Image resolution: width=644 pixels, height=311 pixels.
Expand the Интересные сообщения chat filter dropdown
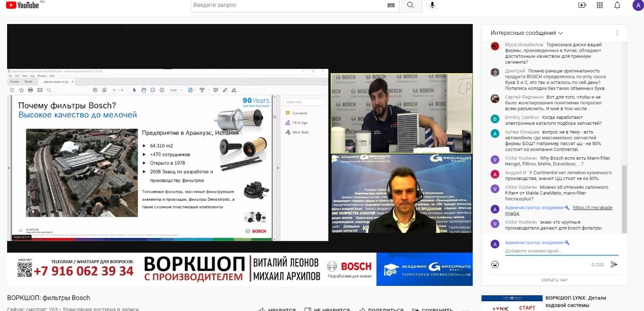tap(527, 33)
